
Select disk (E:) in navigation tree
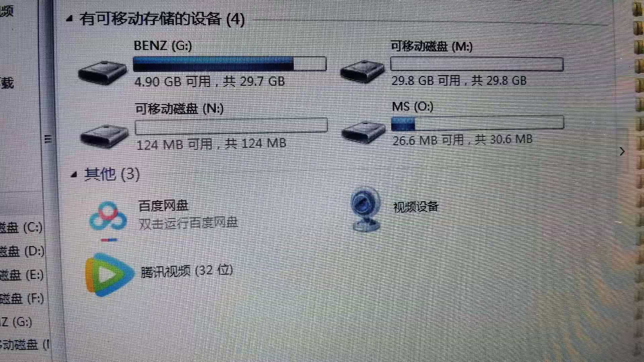[21, 275]
